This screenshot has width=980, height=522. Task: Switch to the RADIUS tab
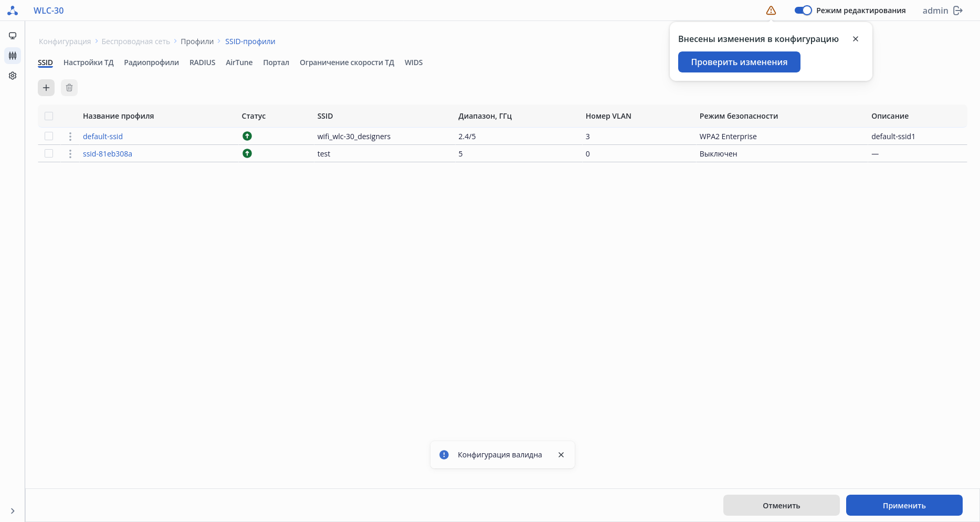(202, 62)
